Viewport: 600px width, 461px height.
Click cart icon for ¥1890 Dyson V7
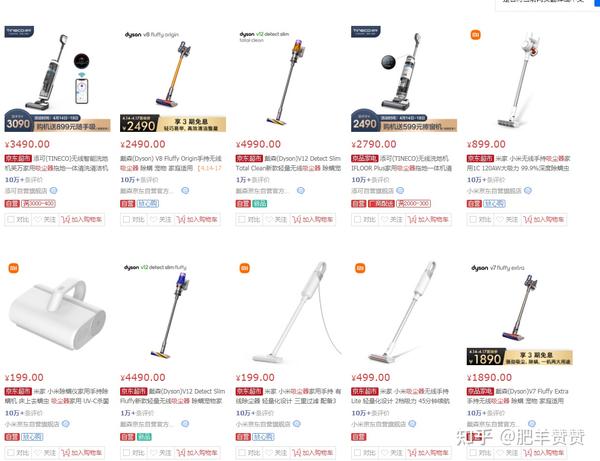[x=528, y=453]
